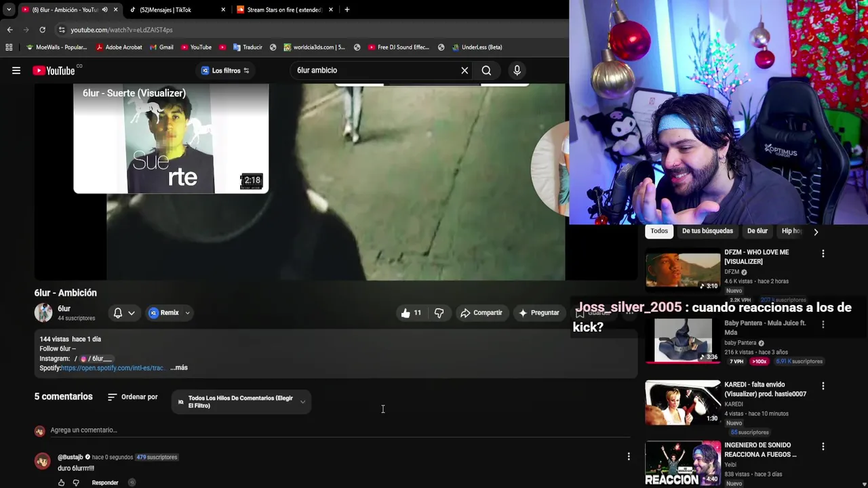Image resolution: width=868 pixels, height=488 pixels.
Task: Open options for INGENIERO DE SONIDO video
Action: point(823,447)
